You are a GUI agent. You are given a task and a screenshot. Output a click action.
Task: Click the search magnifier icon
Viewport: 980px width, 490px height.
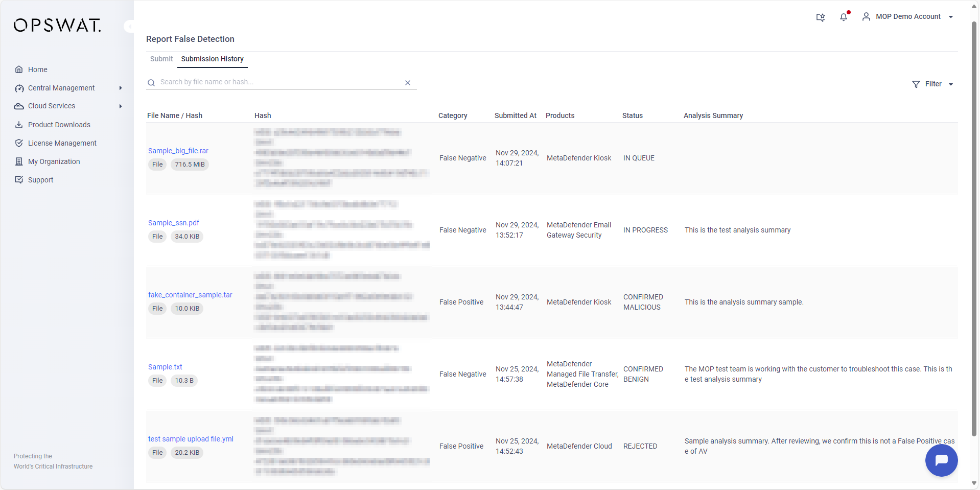point(151,83)
